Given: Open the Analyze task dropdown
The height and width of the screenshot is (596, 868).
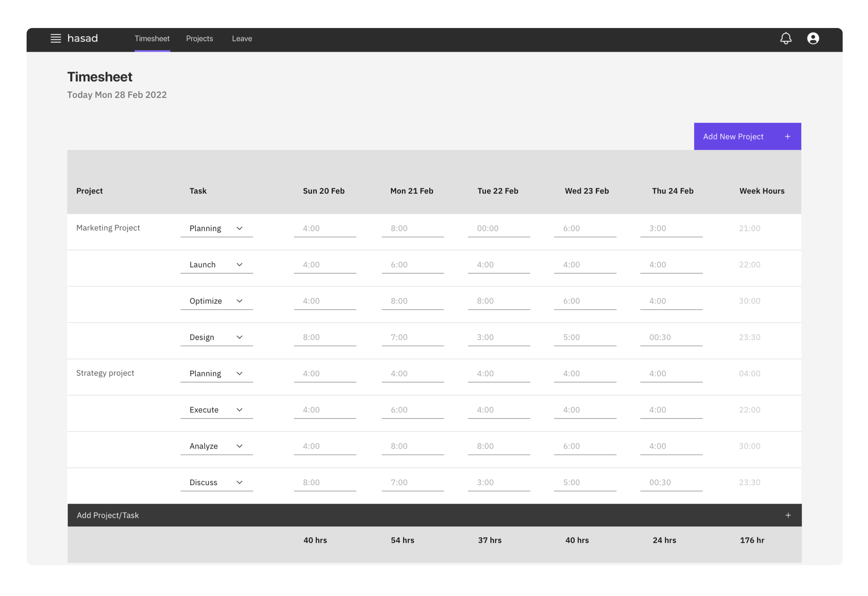Looking at the screenshot, I should pyautogui.click(x=239, y=446).
